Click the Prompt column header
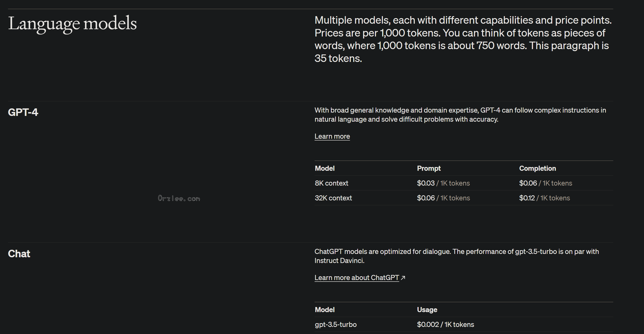Image resolution: width=644 pixels, height=334 pixels. pyautogui.click(x=429, y=168)
